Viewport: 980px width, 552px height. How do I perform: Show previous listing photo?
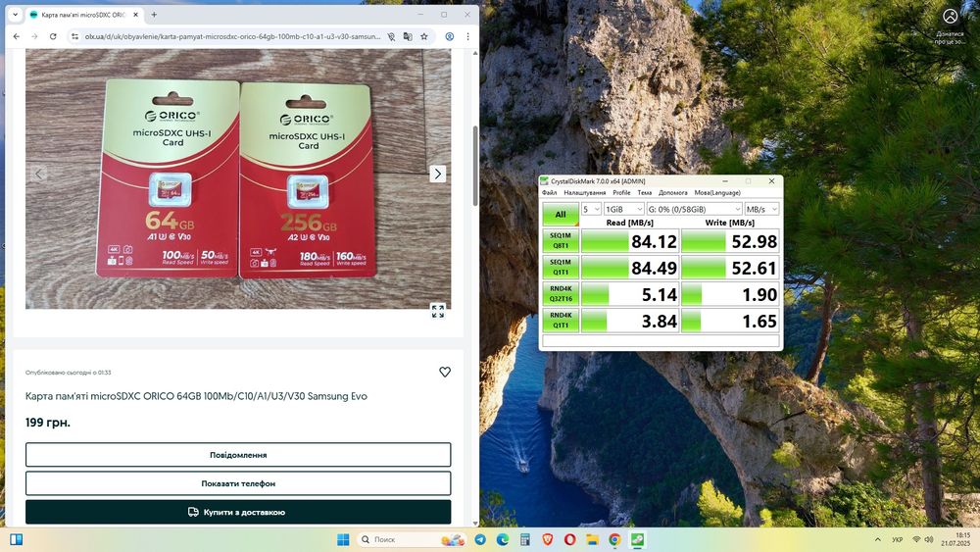pyautogui.click(x=39, y=174)
